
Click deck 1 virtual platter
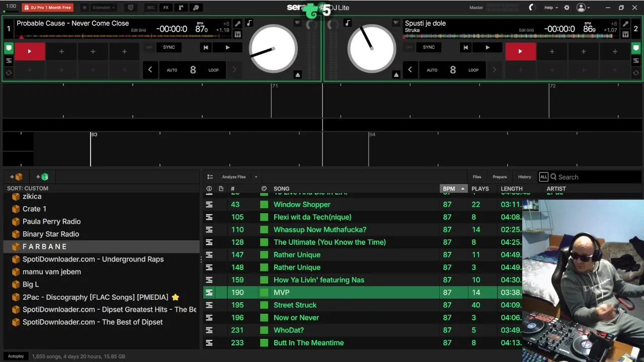[273, 49]
